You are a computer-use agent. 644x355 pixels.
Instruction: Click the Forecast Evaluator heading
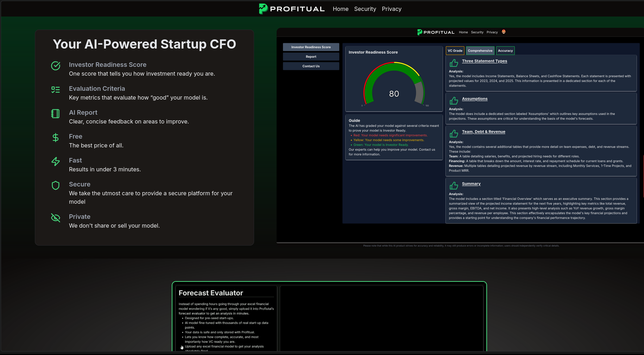point(210,293)
